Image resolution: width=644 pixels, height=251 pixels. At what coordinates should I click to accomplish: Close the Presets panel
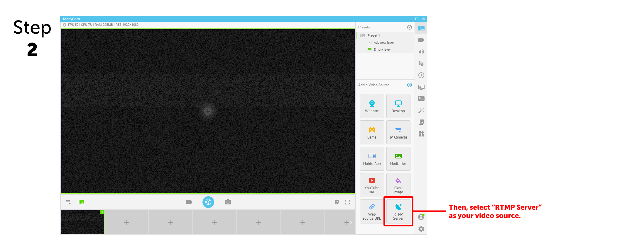point(410,27)
